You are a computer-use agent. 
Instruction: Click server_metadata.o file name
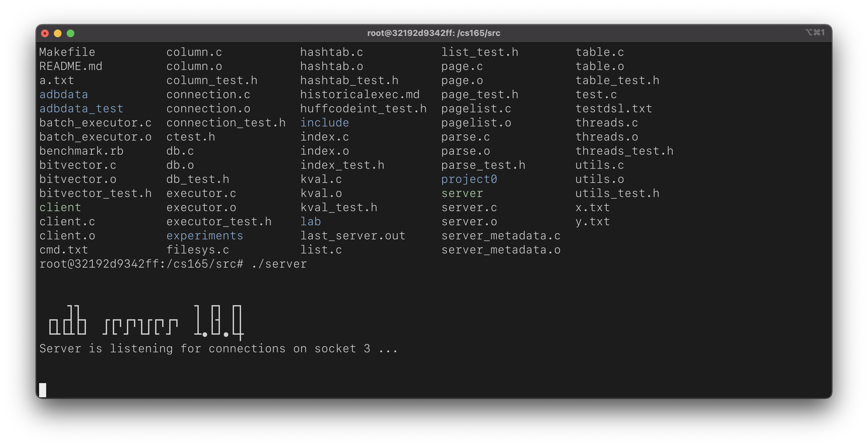point(501,250)
